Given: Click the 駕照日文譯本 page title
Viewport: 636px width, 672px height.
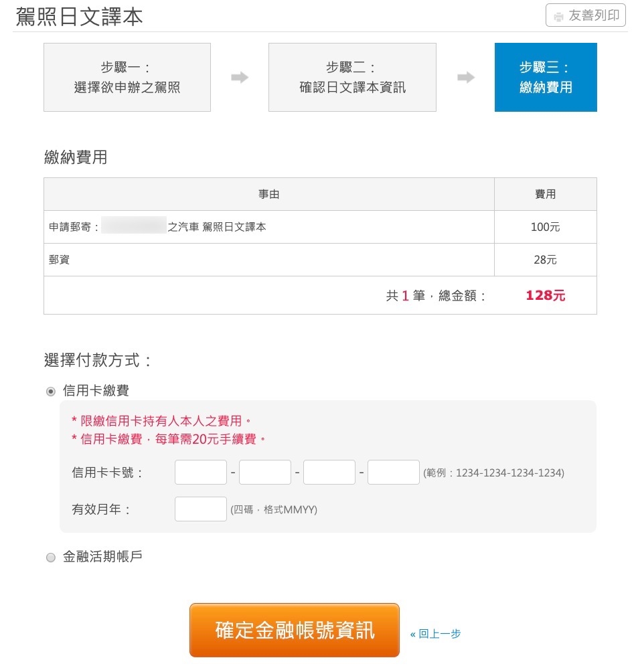Looking at the screenshot, I should [x=79, y=17].
